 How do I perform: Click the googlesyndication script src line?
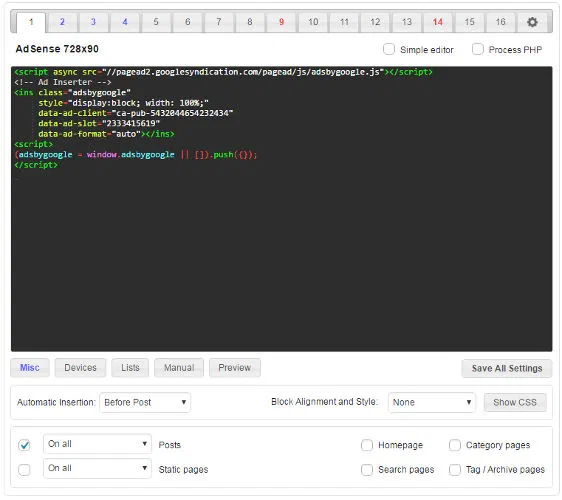coord(223,72)
